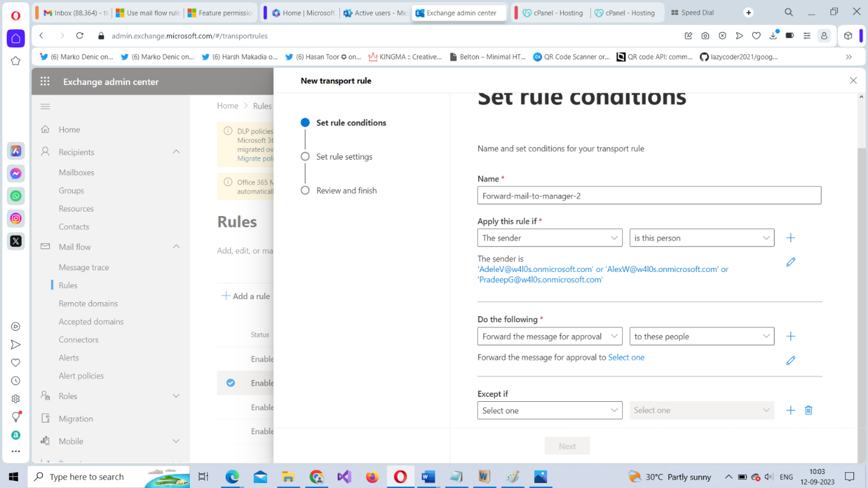Click the rule Name input field
This screenshot has height=488, width=868.
point(649,195)
